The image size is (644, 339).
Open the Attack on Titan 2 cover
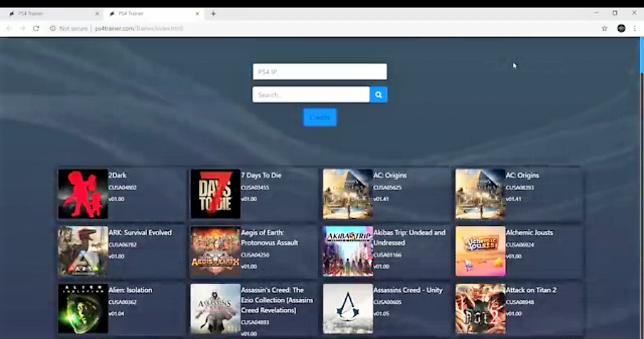(x=480, y=309)
